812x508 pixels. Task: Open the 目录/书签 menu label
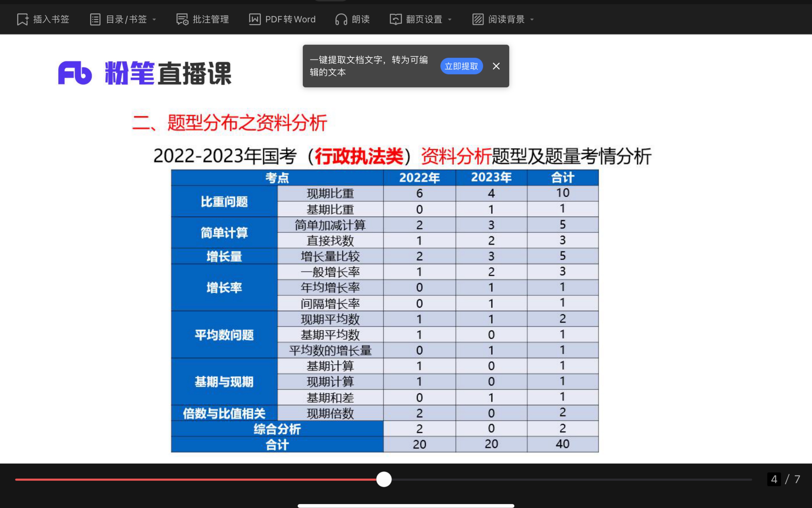[x=126, y=19]
